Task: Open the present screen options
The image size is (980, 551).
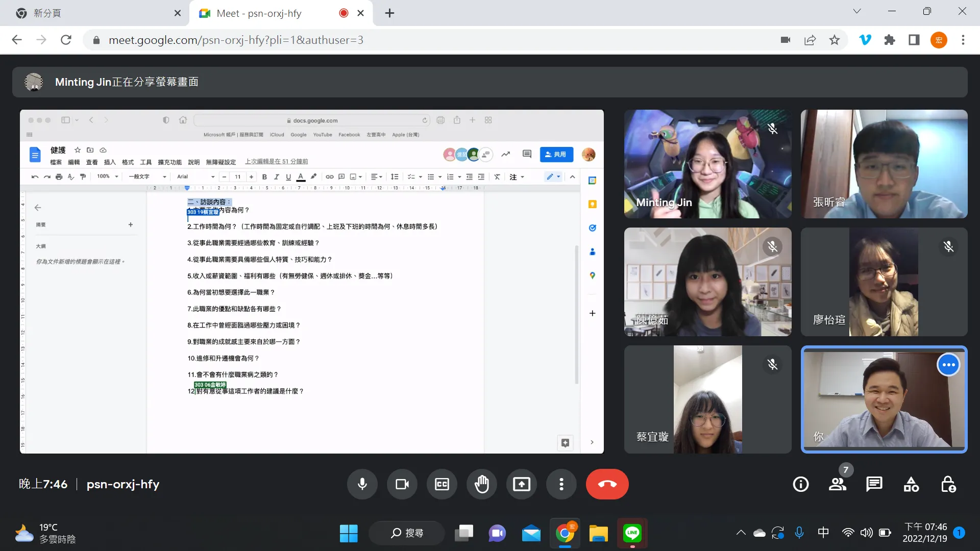Action: 521,484
